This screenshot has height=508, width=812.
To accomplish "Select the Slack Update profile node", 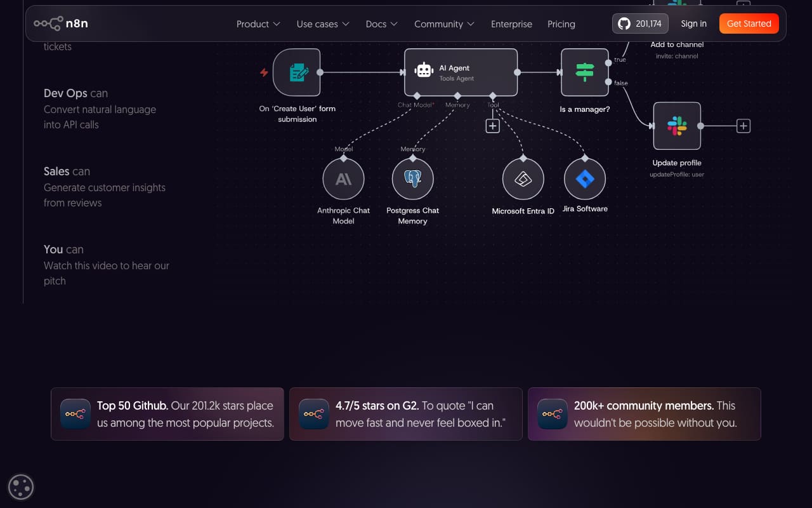I will tap(677, 126).
